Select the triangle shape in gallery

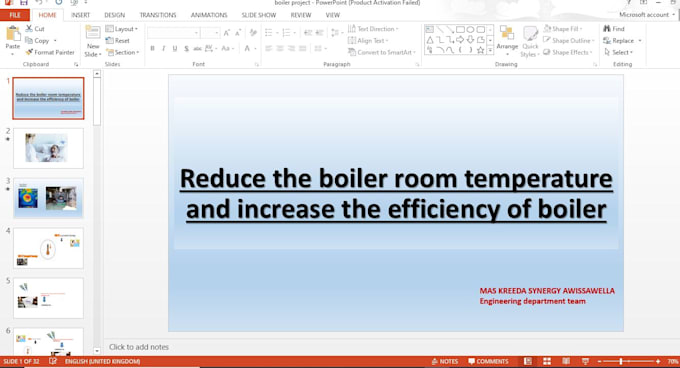[x=430, y=40]
